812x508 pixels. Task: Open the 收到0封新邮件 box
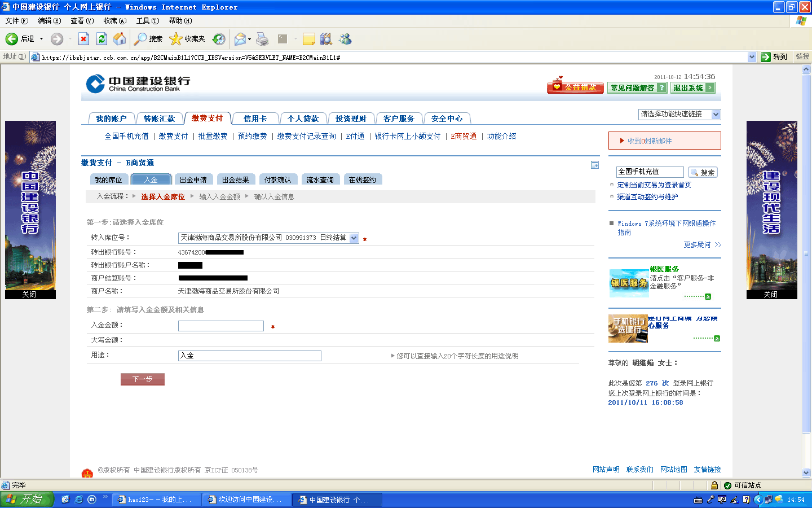[x=665, y=141]
